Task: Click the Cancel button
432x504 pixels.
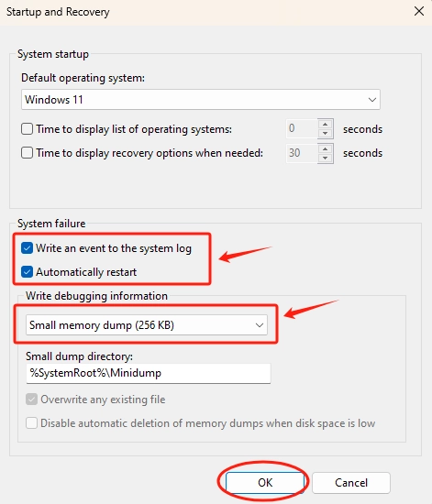Action: tap(351, 482)
